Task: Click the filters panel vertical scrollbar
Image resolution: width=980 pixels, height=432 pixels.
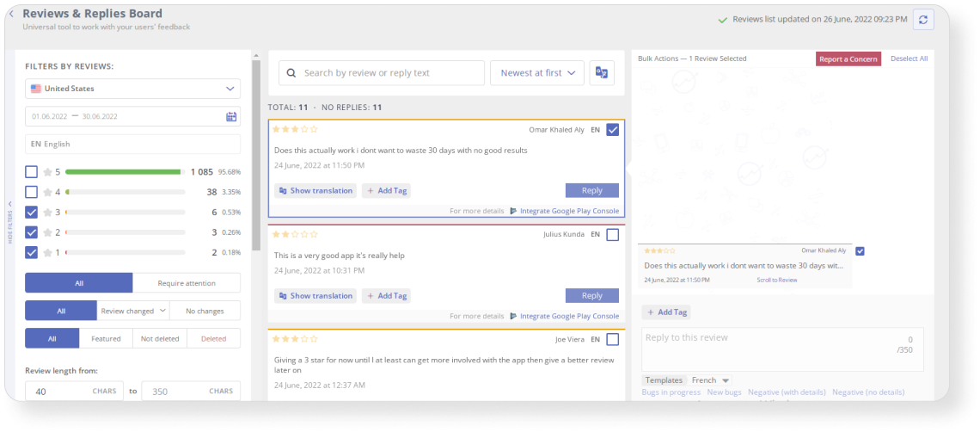Action: tap(255, 155)
